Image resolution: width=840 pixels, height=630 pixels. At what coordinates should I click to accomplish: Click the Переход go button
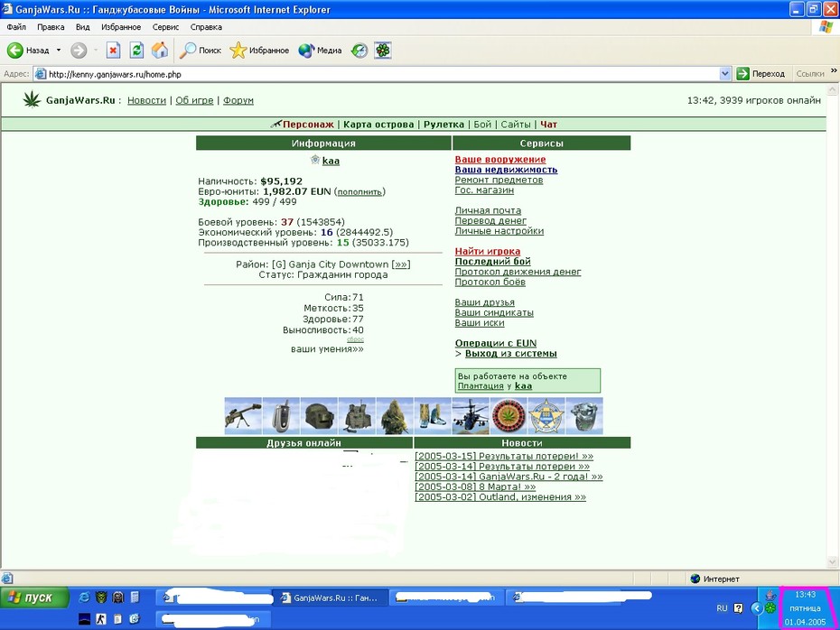pyautogui.click(x=761, y=74)
